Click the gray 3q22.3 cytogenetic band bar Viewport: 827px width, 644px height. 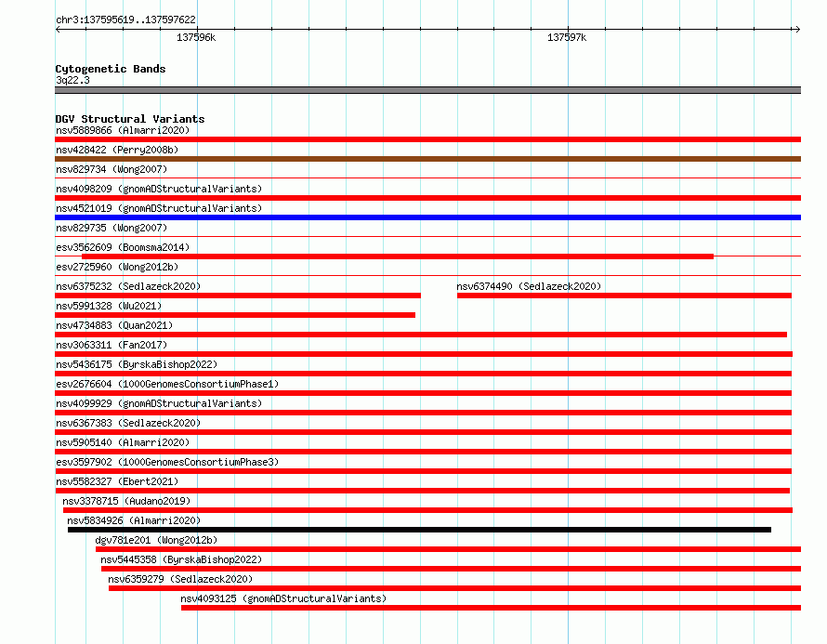427,90
